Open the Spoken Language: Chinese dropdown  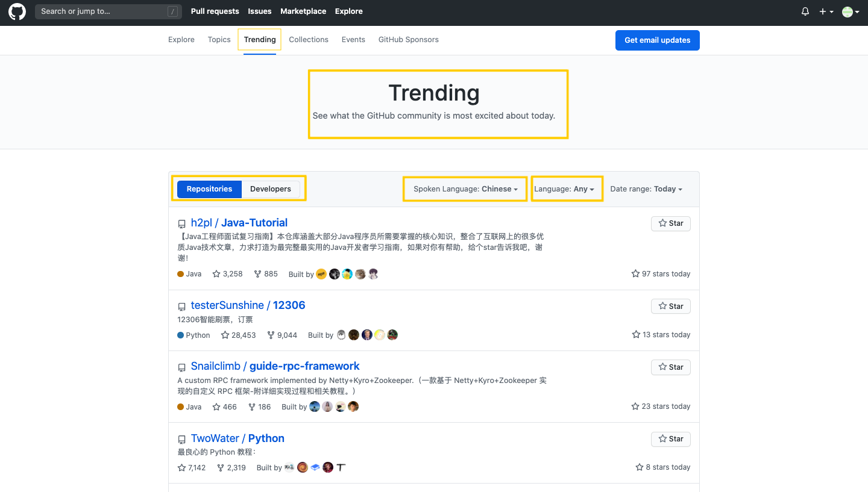point(464,188)
